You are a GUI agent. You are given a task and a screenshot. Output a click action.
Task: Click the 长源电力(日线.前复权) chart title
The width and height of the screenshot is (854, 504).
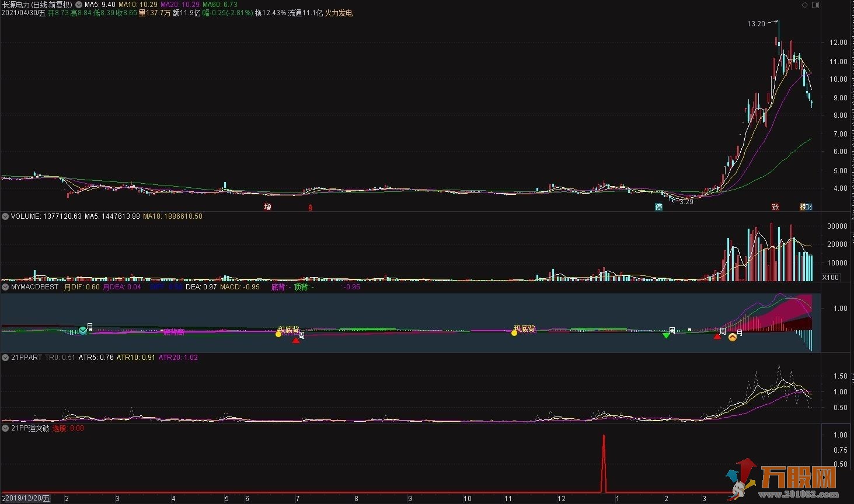(x=38, y=5)
